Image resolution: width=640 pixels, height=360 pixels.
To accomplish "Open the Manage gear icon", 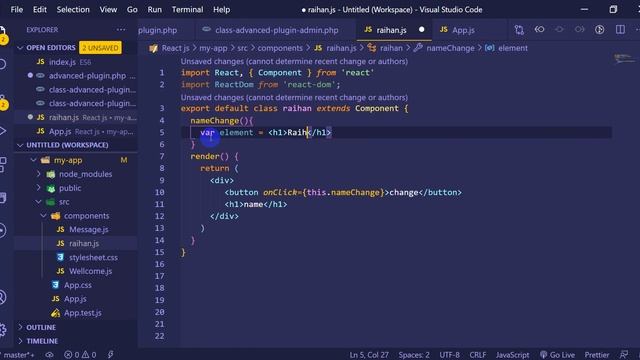I will [3, 330].
